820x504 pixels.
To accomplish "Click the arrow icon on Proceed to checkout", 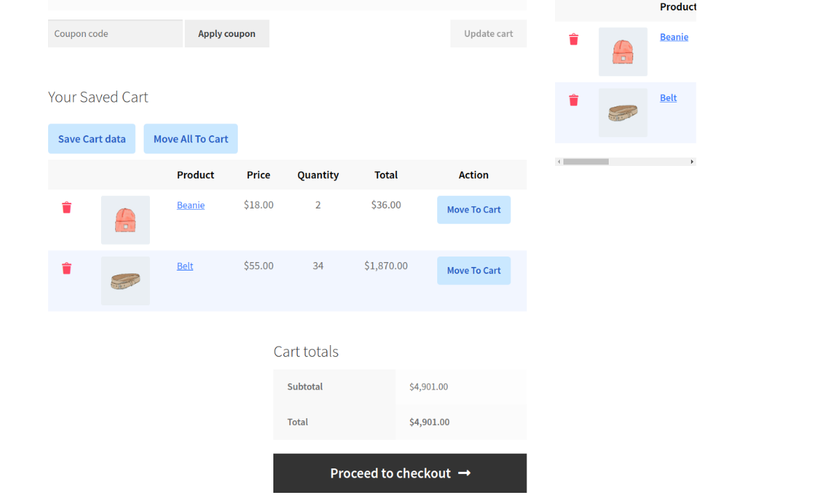I will [464, 473].
